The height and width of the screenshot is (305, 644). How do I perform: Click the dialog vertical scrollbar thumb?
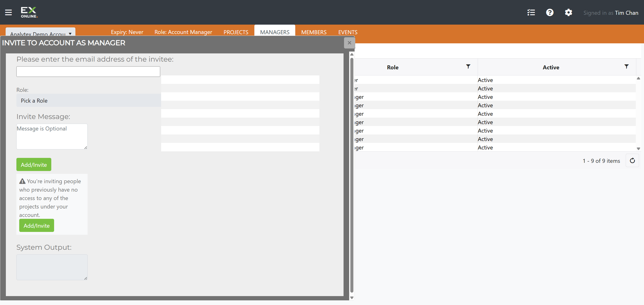click(x=352, y=175)
